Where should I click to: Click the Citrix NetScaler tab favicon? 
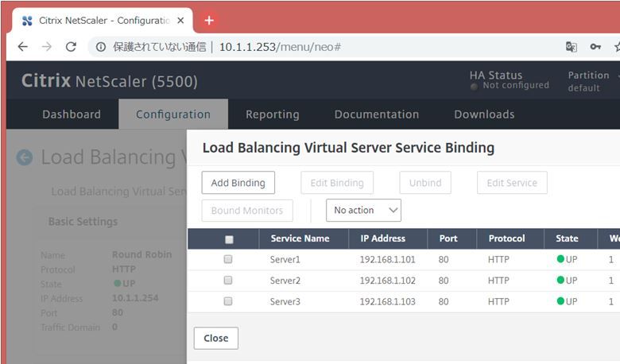pyautogui.click(x=27, y=21)
